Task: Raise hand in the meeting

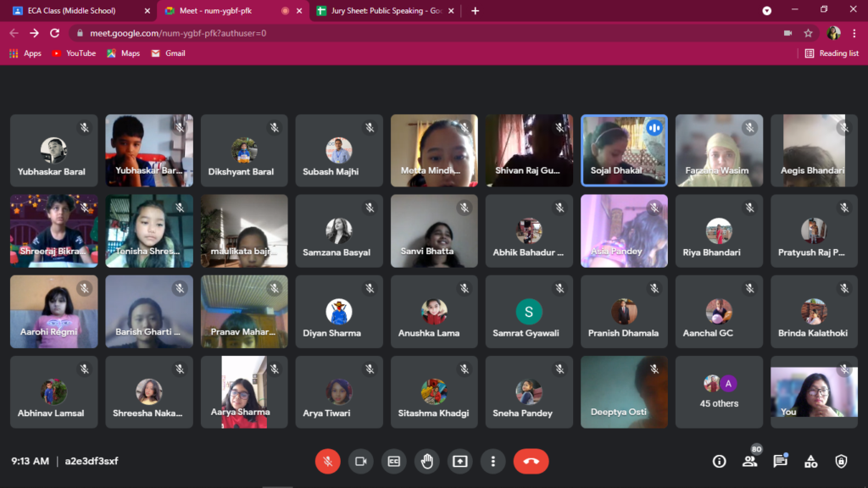Action: (x=427, y=461)
